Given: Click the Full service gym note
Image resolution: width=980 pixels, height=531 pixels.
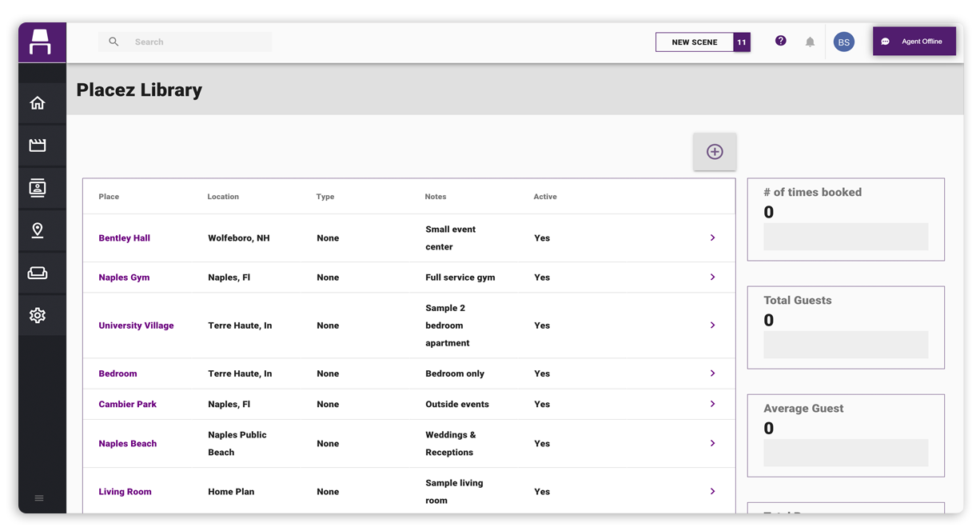Looking at the screenshot, I should [460, 277].
